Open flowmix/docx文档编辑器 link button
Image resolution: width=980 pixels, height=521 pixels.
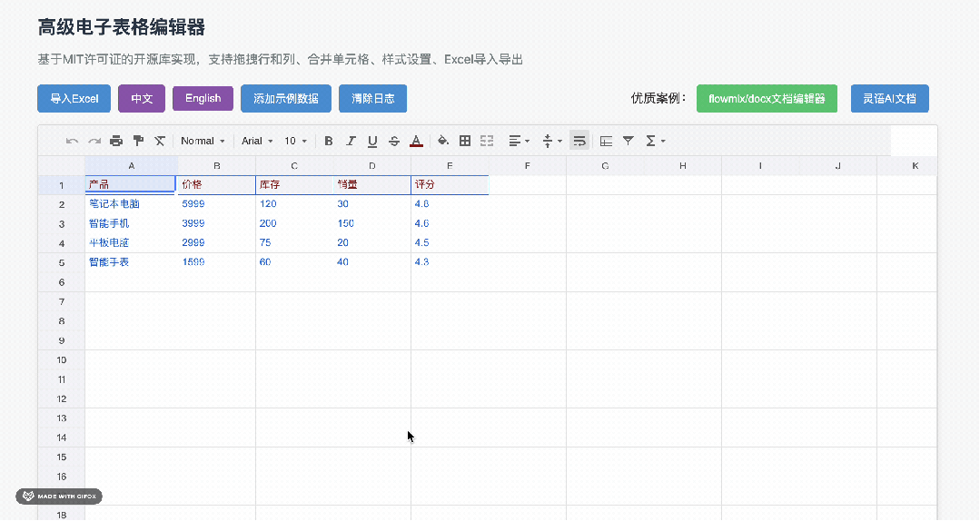pos(767,99)
